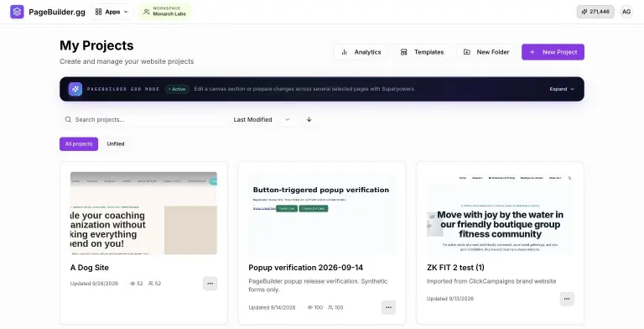This screenshot has width=644, height=329.
Task: Browse Templates
Action: tap(423, 52)
